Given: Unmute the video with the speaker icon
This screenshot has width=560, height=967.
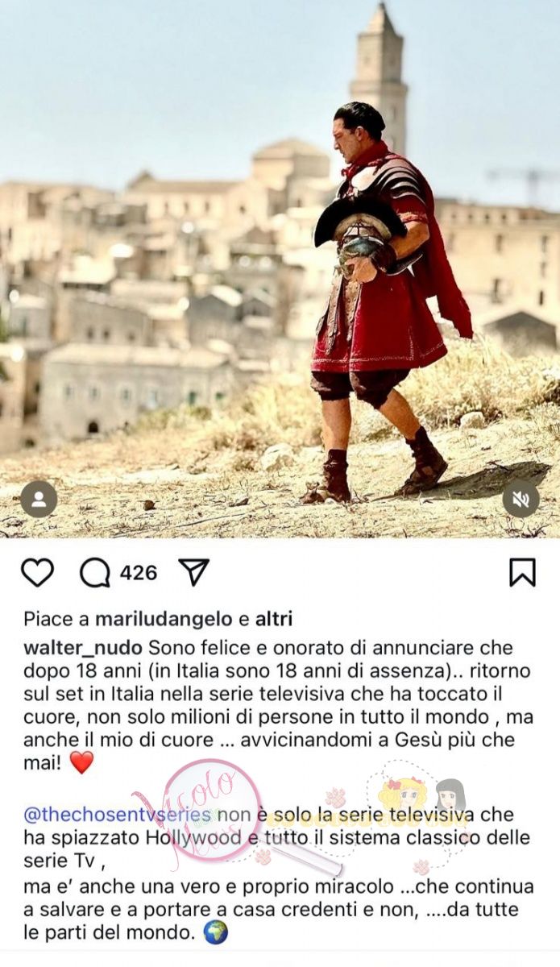Looking at the screenshot, I should [x=521, y=499].
